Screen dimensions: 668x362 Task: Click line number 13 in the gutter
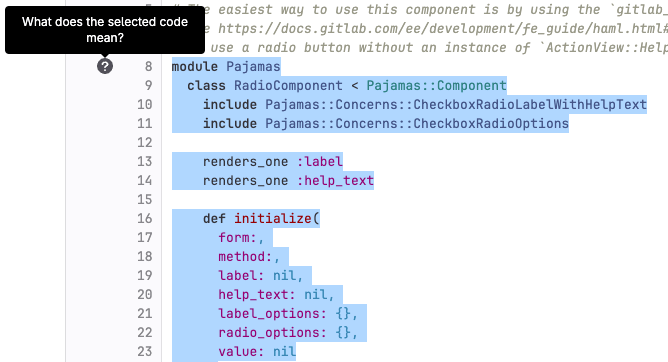[x=144, y=161]
